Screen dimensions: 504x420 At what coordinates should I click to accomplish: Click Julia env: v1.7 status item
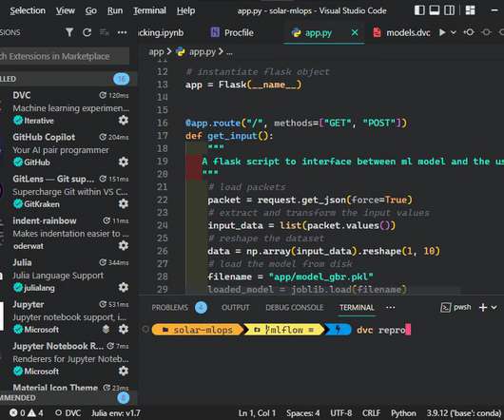point(116,413)
